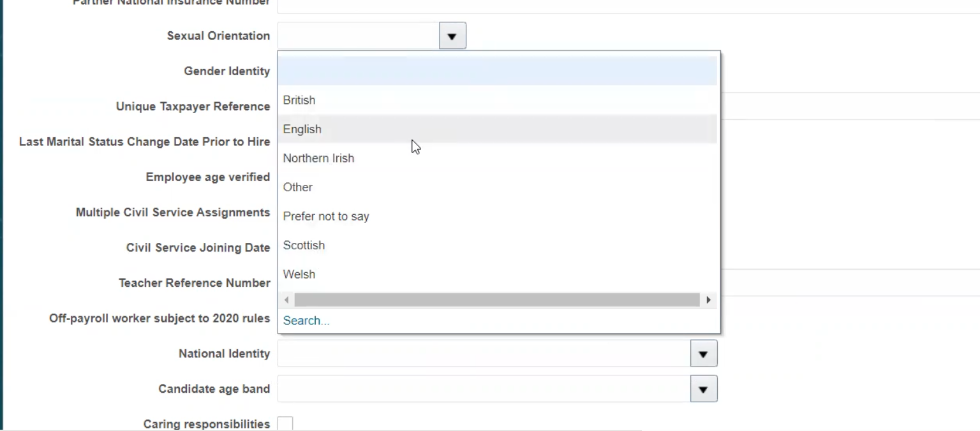The height and width of the screenshot is (431, 980).
Task: Choose the Other option
Action: pyautogui.click(x=298, y=187)
